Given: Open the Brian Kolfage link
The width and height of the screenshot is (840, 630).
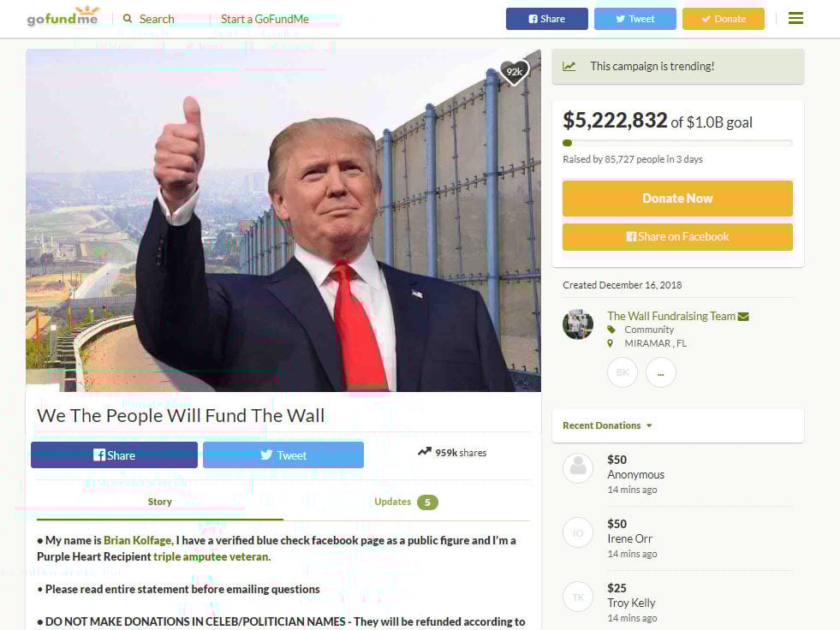Looking at the screenshot, I should pyautogui.click(x=138, y=540).
